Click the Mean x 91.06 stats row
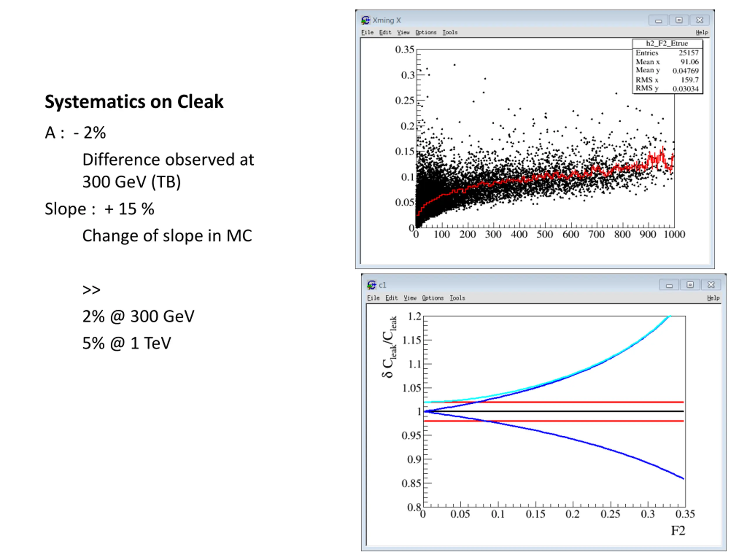Viewport: 747px width, 560px height. point(667,62)
